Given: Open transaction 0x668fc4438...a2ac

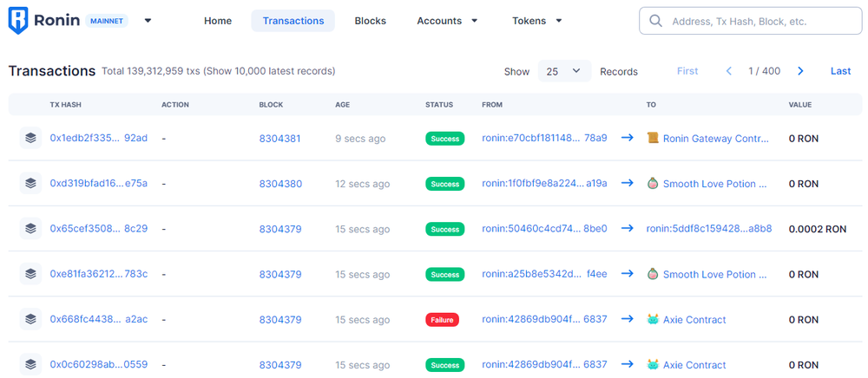Looking at the screenshot, I should pos(99,319).
